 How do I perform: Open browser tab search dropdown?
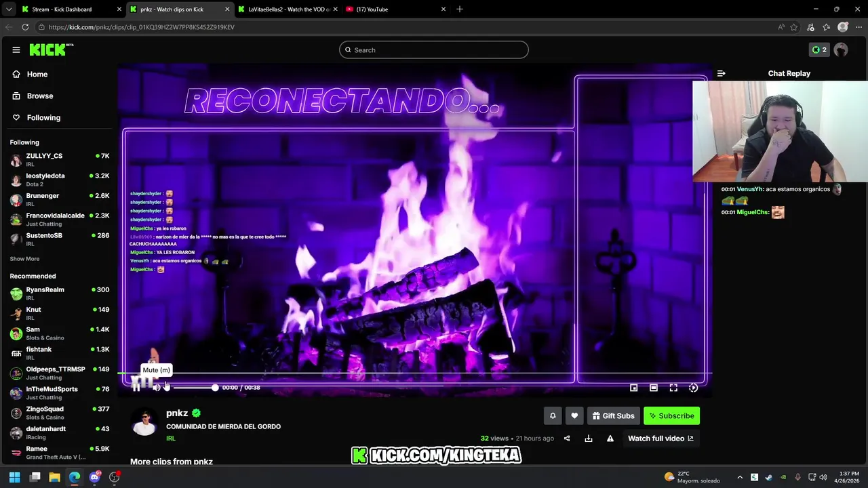[x=8, y=9]
